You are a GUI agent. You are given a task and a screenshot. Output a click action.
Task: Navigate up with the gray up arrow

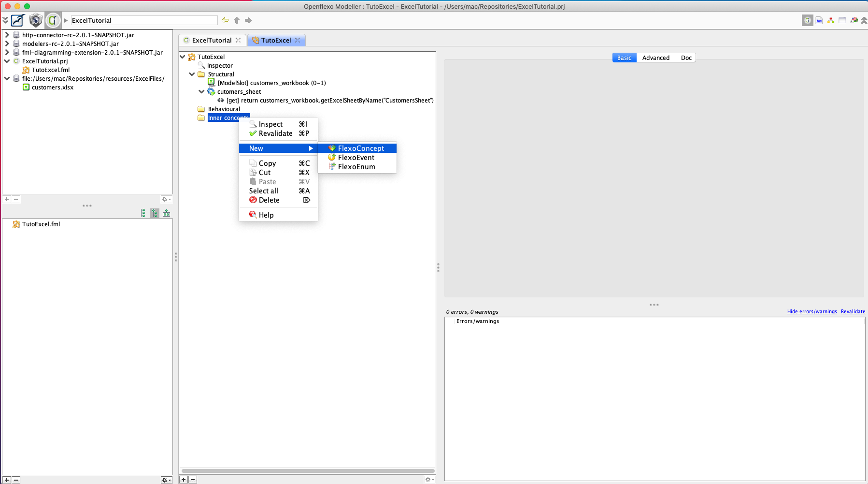(x=237, y=20)
